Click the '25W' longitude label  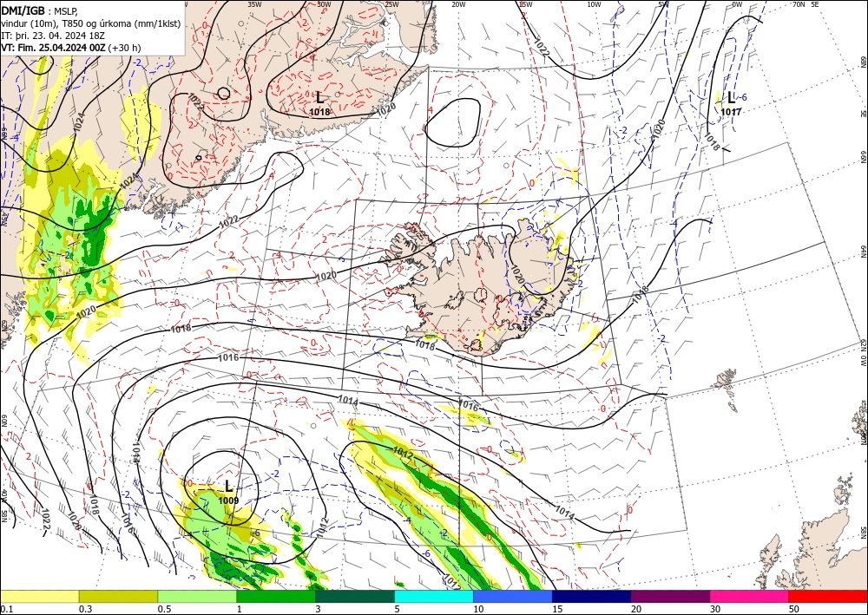click(x=391, y=4)
